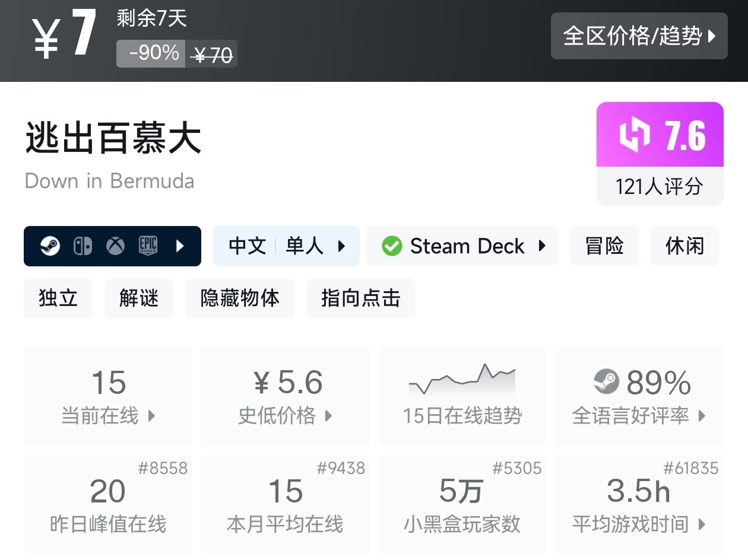Expand the platform list arrow

(x=180, y=246)
